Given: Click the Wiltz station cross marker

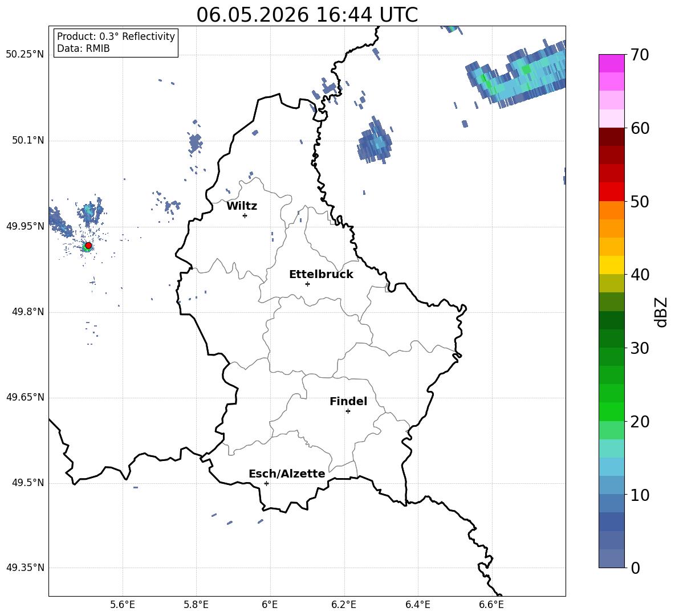Looking at the screenshot, I should 245,215.
